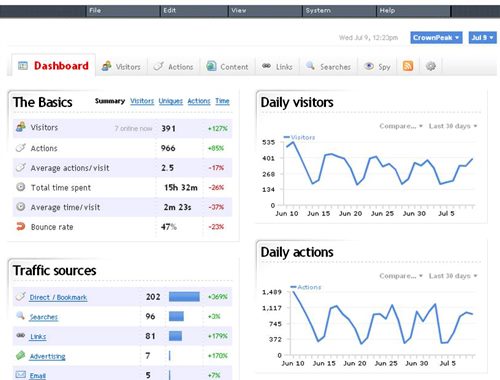Open the Direct / Bookmark traffic source link
The width and height of the screenshot is (500, 380).
pos(58,297)
